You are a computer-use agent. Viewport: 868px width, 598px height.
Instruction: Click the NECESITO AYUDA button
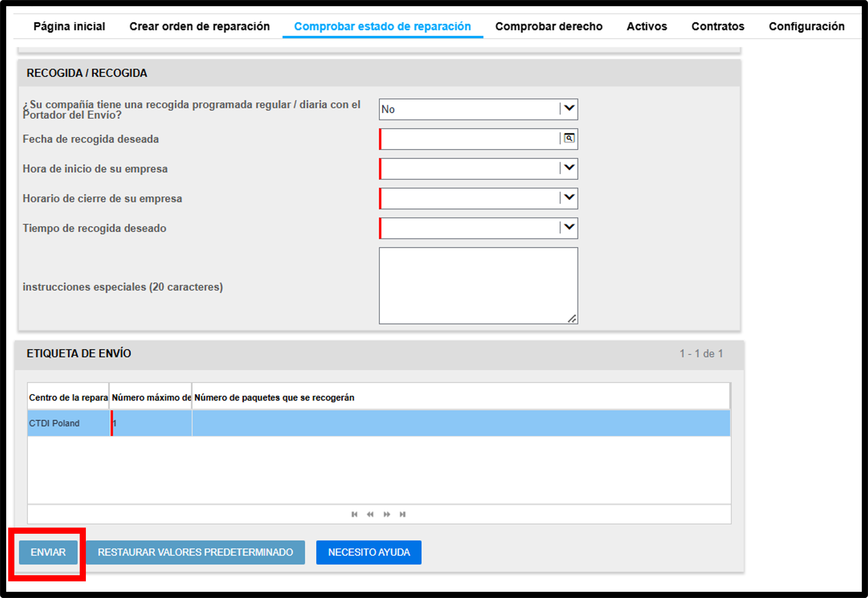369,552
